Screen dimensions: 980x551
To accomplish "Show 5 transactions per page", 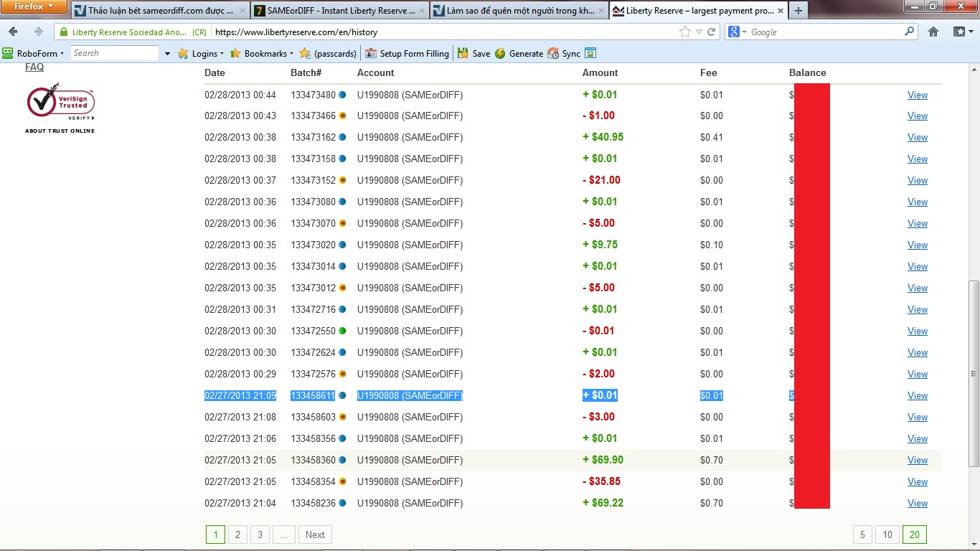I will (862, 534).
